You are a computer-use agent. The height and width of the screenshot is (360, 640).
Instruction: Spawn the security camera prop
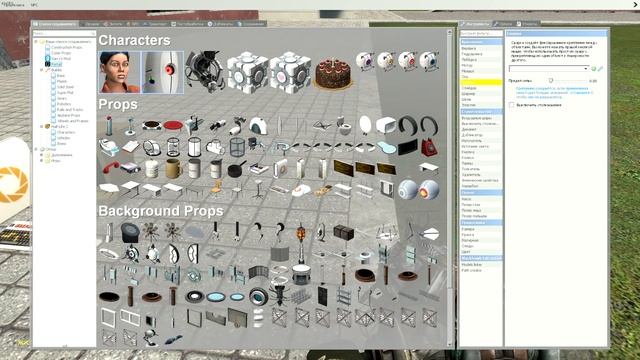point(237,125)
